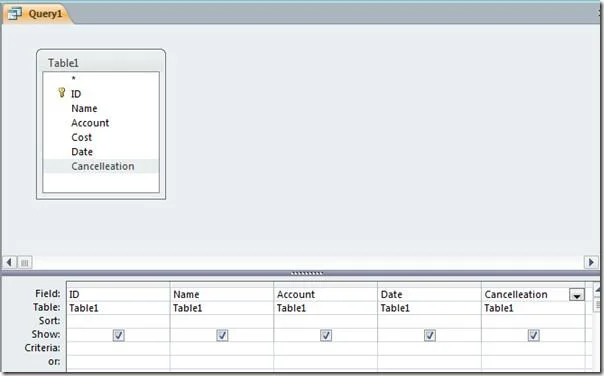
Task: Click Criteria cell for Cancelleation column
Action: (x=533, y=348)
